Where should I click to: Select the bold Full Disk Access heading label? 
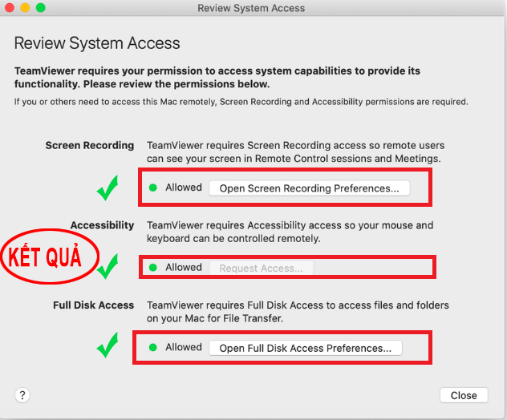94,305
